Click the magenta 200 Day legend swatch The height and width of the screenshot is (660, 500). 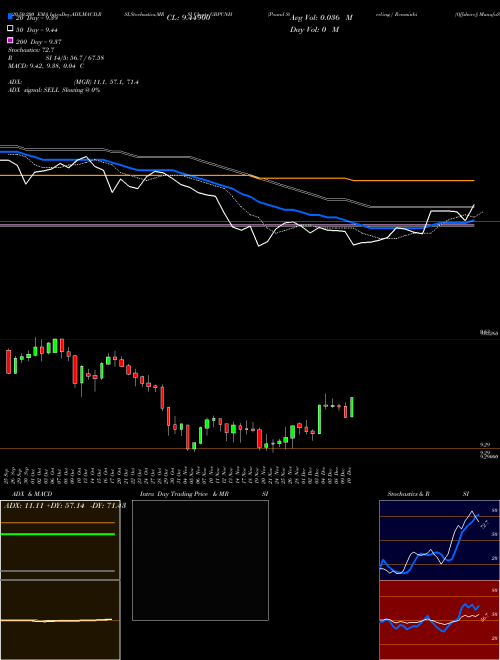click(10, 40)
